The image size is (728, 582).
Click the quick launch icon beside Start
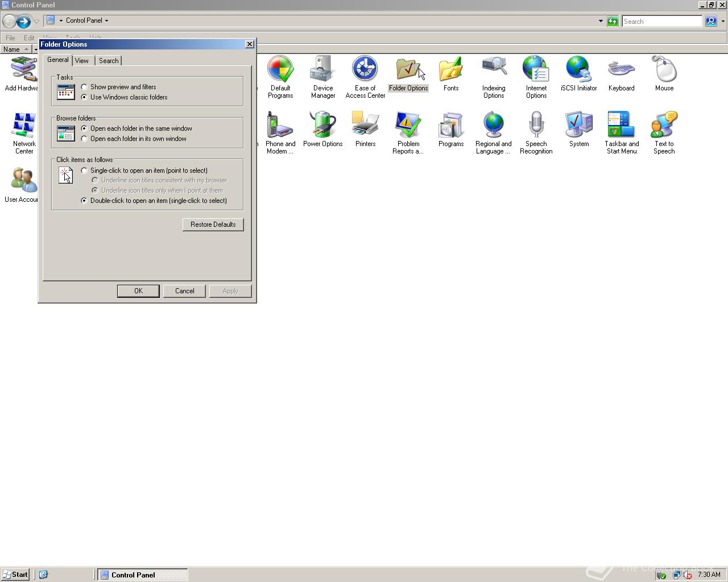coord(43,575)
